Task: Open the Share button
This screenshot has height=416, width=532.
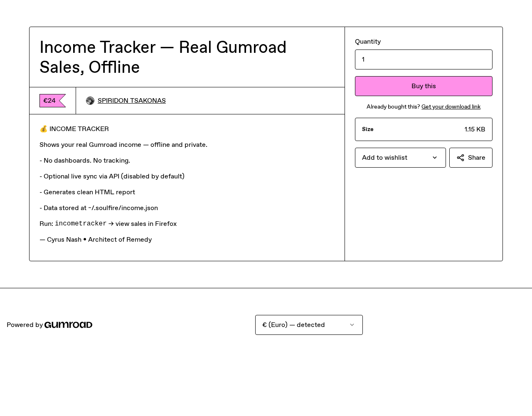Action: (471, 158)
